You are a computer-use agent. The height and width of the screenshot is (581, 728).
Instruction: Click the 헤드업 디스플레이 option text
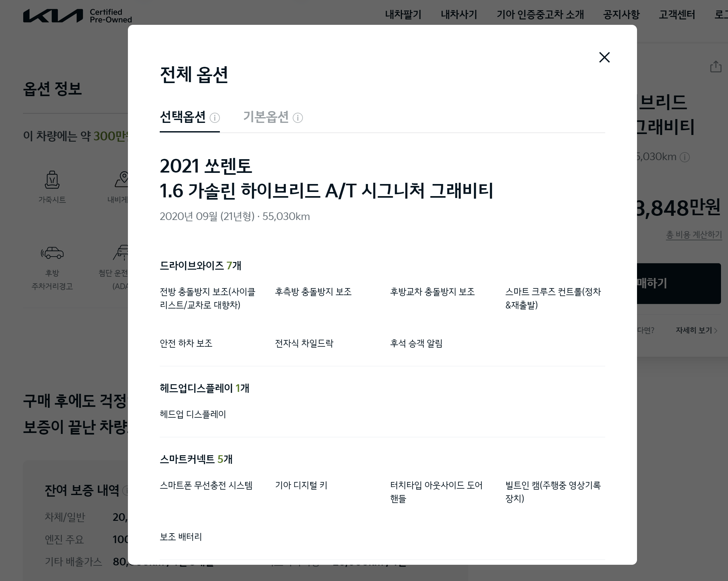pyautogui.click(x=193, y=414)
